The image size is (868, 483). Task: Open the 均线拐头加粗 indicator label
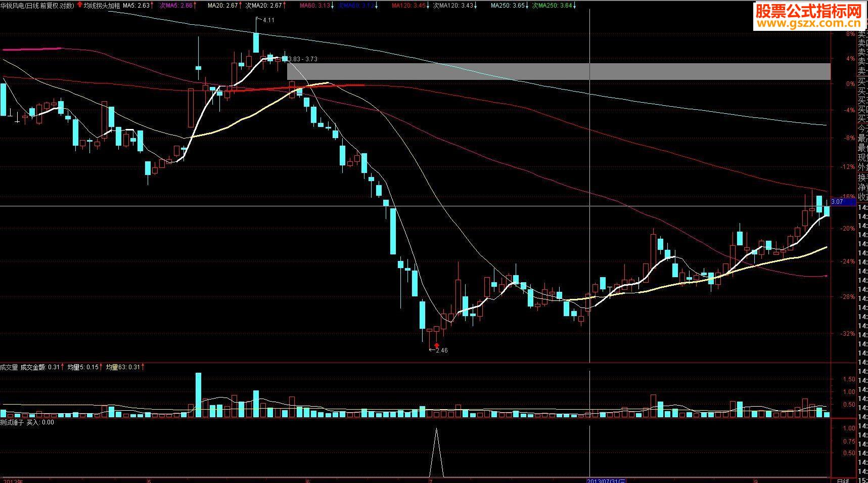(102, 6)
